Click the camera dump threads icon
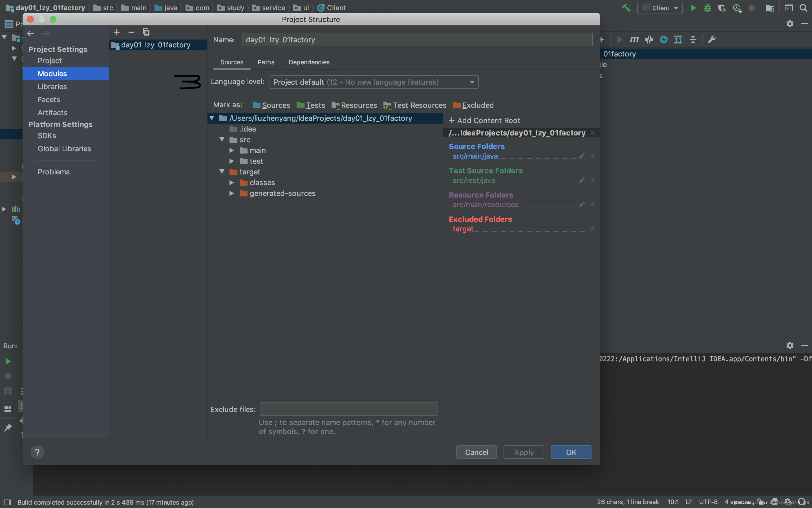Image resolution: width=812 pixels, height=508 pixels. coord(8,391)
